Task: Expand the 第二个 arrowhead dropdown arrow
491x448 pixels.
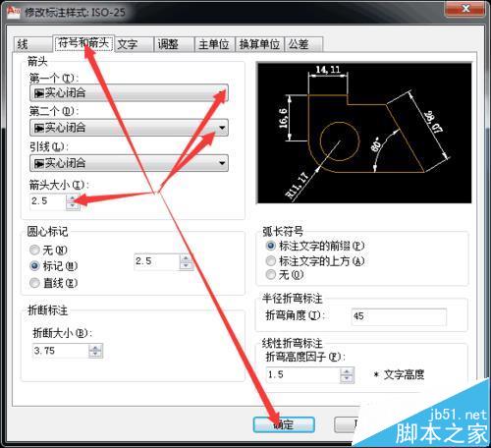Action: point(222,128)
